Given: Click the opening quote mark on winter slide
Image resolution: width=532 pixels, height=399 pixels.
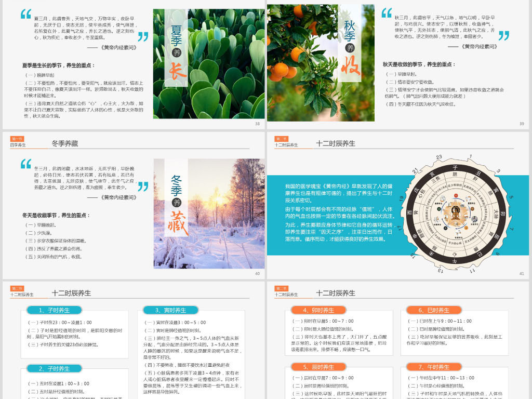Looking at the screenshot, I should coord(26,164).
